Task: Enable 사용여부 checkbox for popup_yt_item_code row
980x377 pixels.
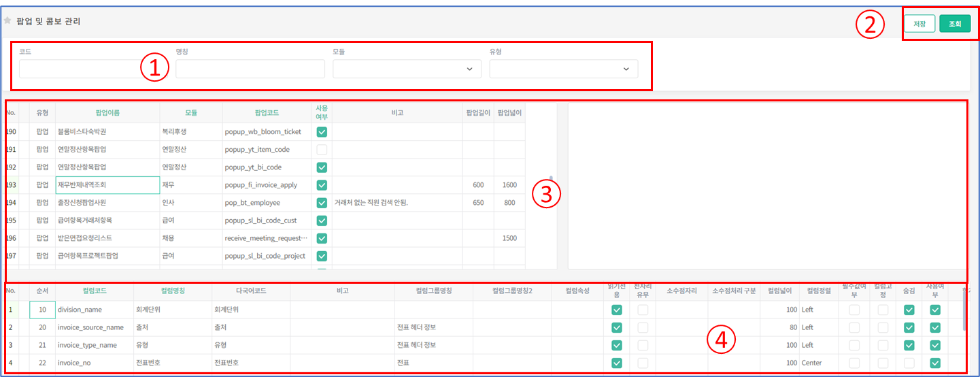Action: 322,150
